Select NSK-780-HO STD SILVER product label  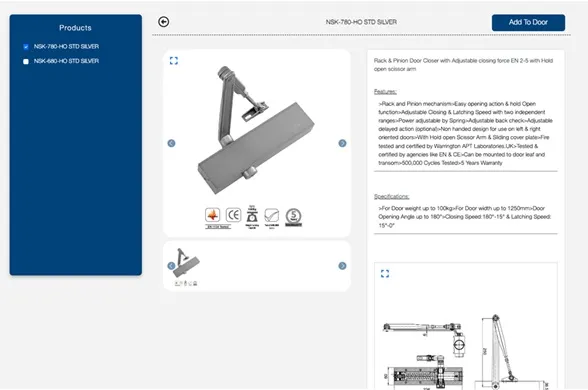point(66,46)
